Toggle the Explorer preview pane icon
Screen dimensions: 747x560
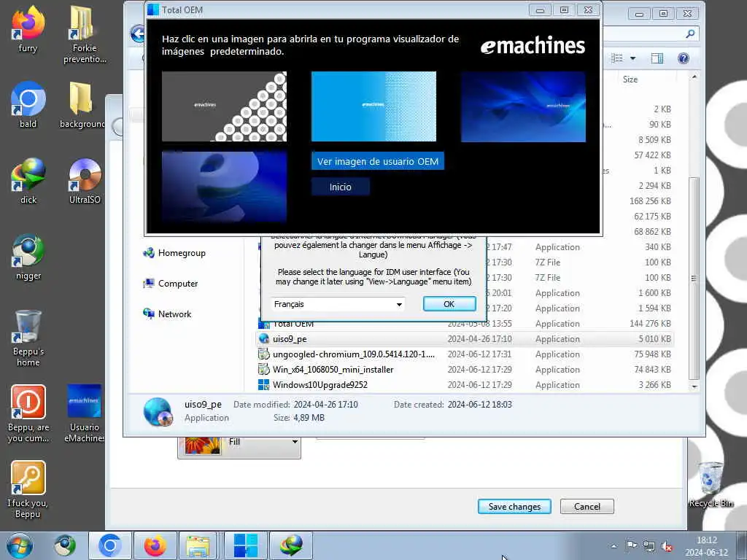tap(657, 58)
